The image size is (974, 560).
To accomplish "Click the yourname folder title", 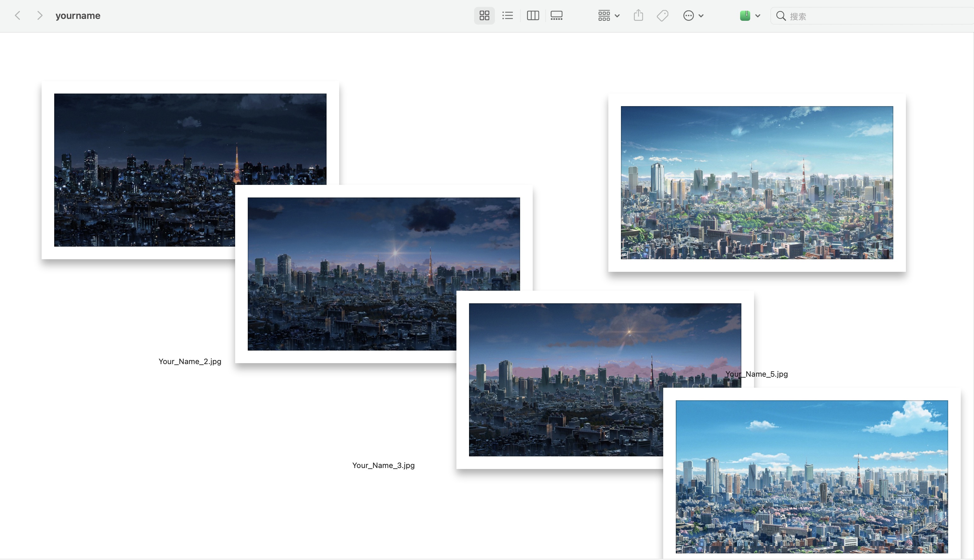I will (x=78, y=16).
